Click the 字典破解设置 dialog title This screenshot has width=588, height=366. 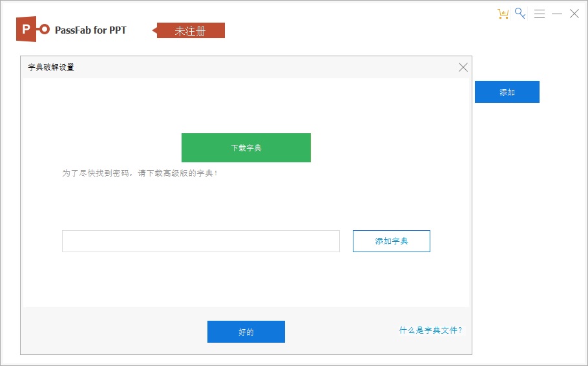[x=51, y=67]
